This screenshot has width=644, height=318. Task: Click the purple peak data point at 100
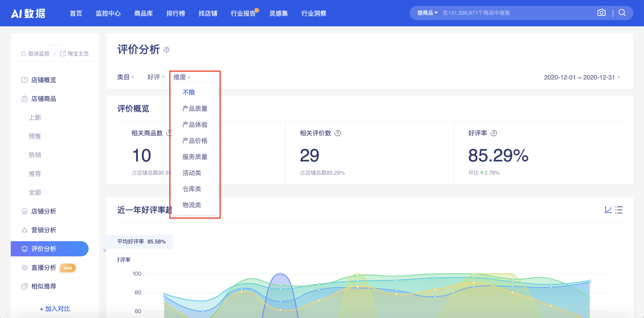(280, 274)
